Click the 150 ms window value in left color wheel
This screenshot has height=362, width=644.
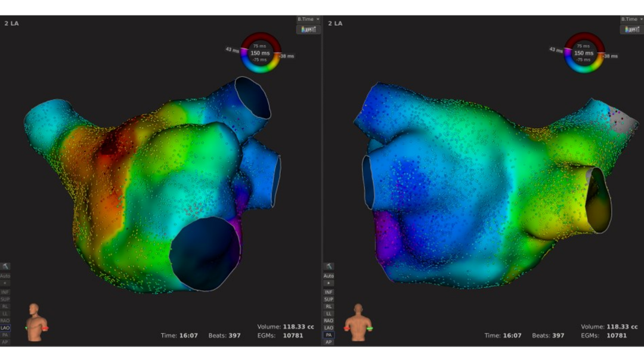coord(260,53)
